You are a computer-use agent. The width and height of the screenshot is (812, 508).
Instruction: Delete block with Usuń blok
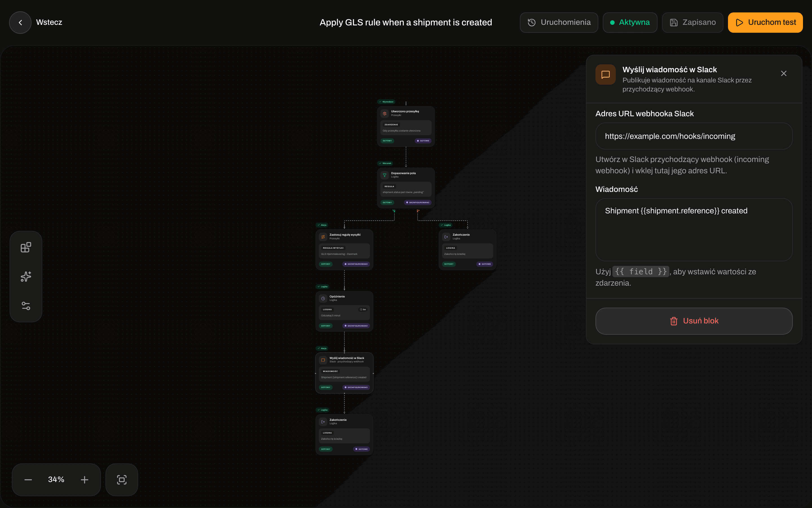click(694, 321)
